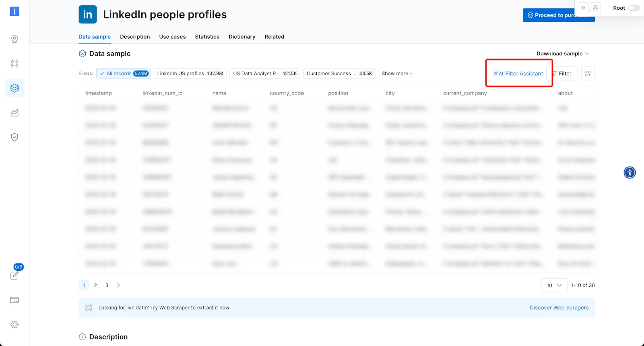Select Customer Success filter chip

pos(339,73)
